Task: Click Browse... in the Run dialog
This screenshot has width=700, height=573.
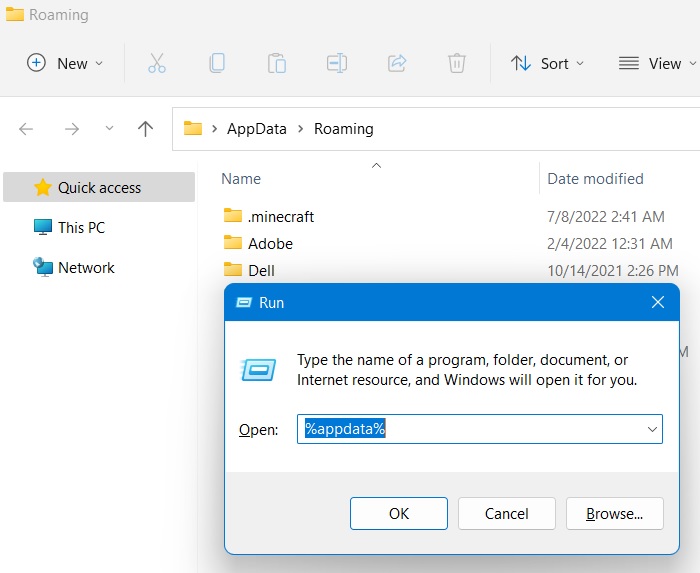Action: 615,514
